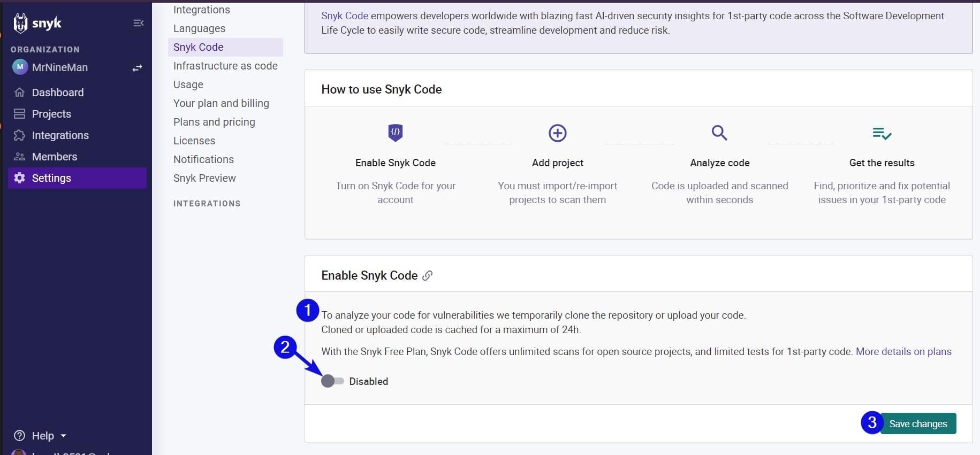Open Infrastructure as code settings

(225, 66)
